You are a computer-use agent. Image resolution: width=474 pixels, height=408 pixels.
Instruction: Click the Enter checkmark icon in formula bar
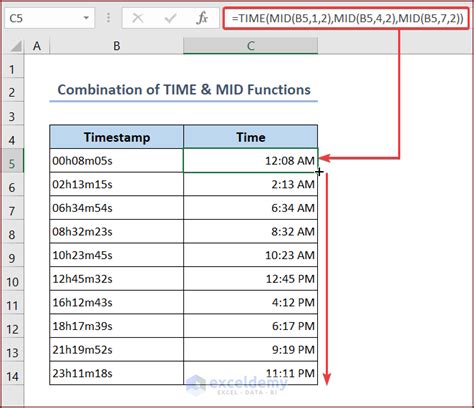click(x=170, y=18)
